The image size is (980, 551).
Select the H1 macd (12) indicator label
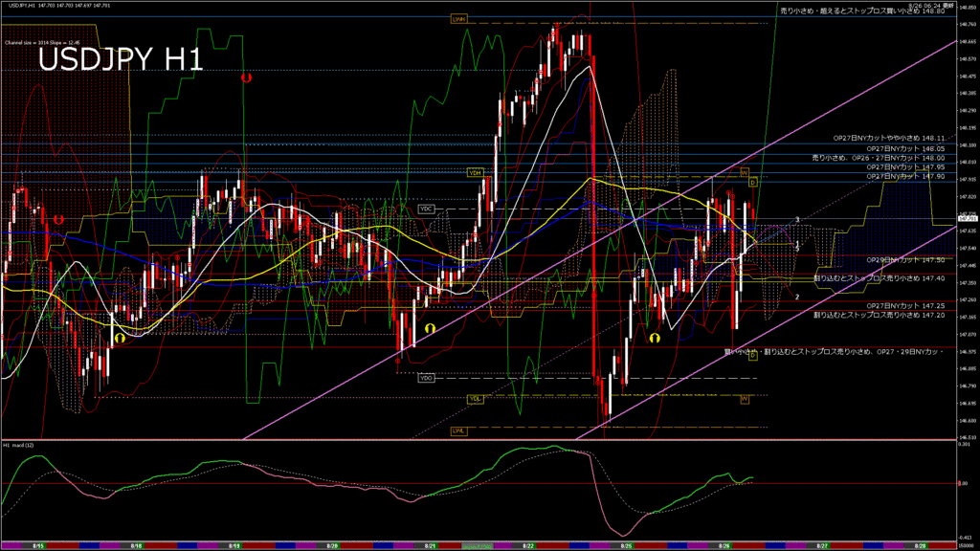pyautogui.click(x=21, y=446)
